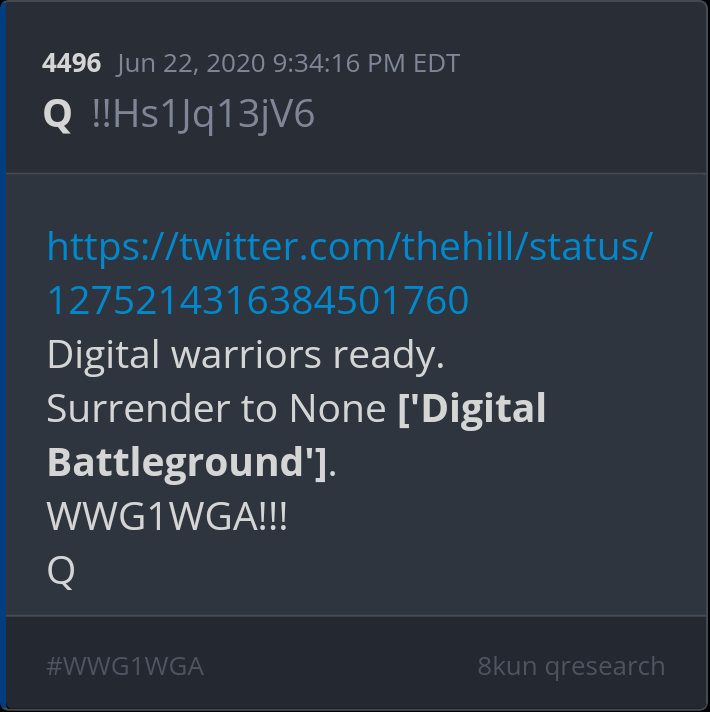
Task: Click the bold ['Digital text
Action: (x=472, y=410)
